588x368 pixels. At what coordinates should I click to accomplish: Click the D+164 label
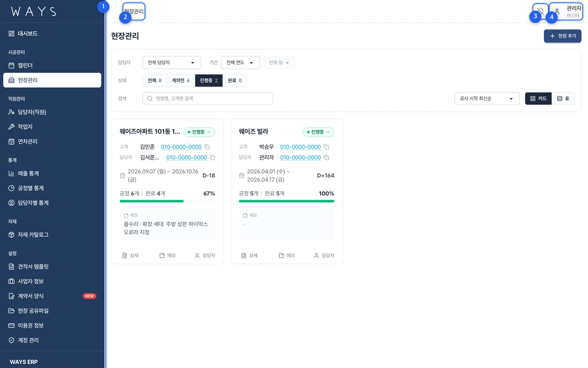pyautogui.click(x=326, y=175)
